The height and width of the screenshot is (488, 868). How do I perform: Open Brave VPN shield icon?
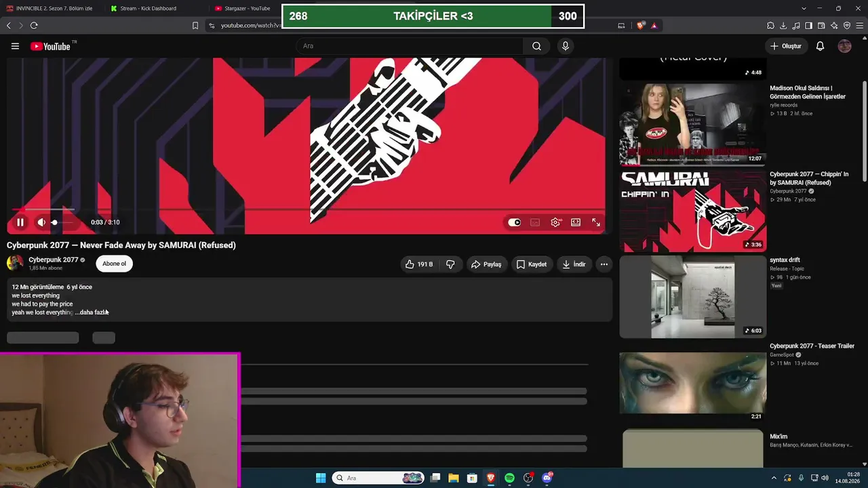pos(847,26)
